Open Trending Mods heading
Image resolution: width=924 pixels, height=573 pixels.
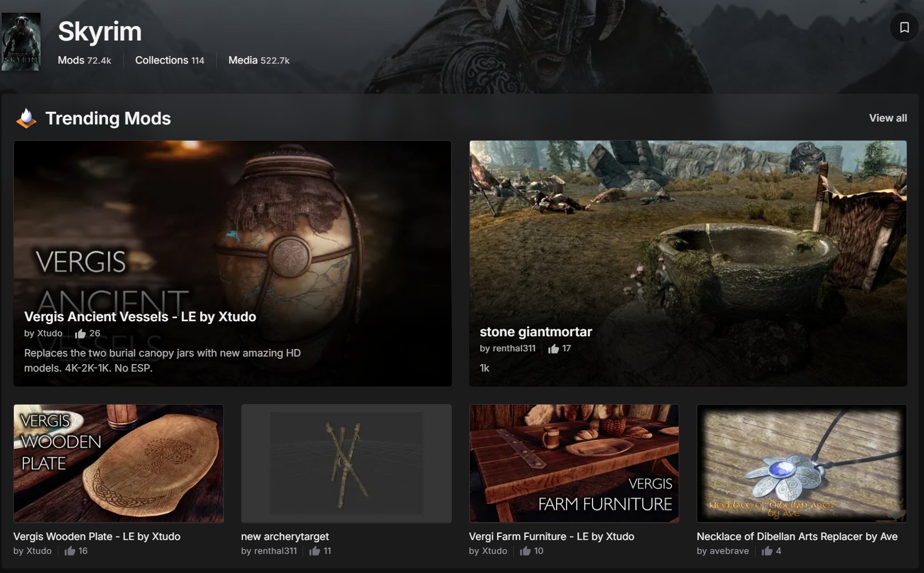pos(108,118)
